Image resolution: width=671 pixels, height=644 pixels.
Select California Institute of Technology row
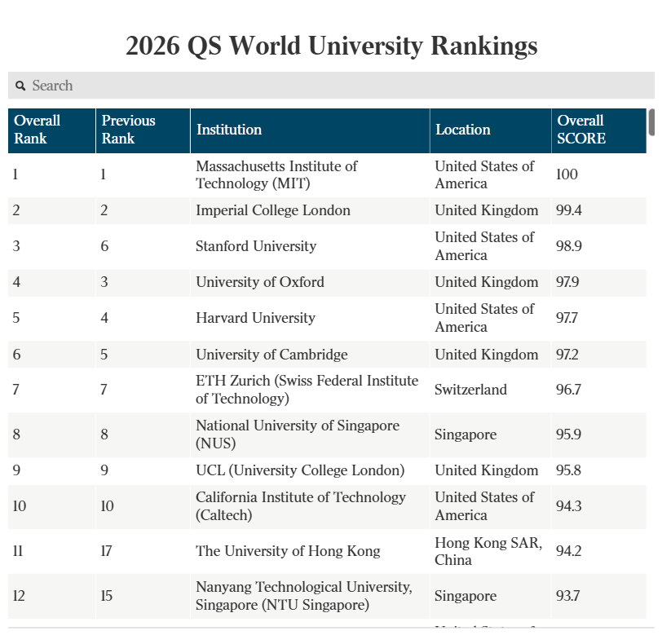[300, 506]
